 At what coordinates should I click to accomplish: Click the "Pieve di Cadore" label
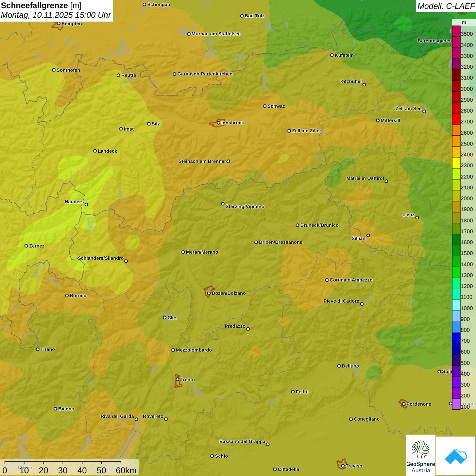point(341,301)
